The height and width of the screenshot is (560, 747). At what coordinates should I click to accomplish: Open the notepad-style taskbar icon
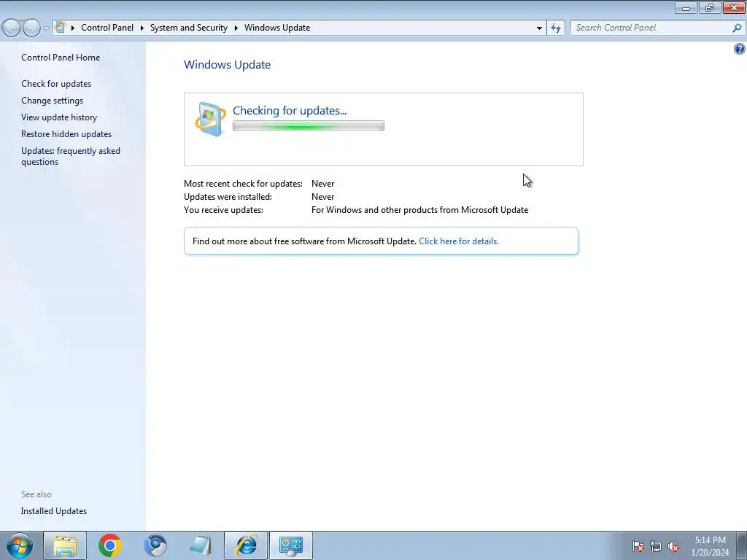coord(201,545)
